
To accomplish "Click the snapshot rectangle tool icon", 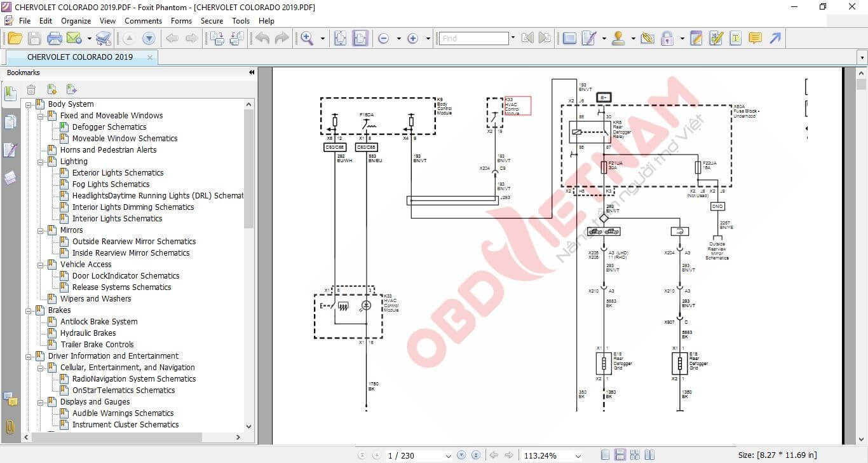I will [x=569, y=38].
